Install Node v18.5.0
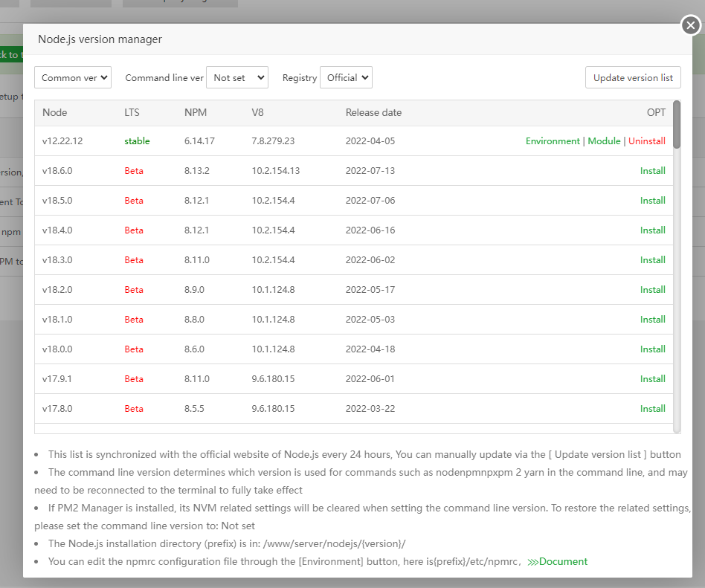 [652, 201]
